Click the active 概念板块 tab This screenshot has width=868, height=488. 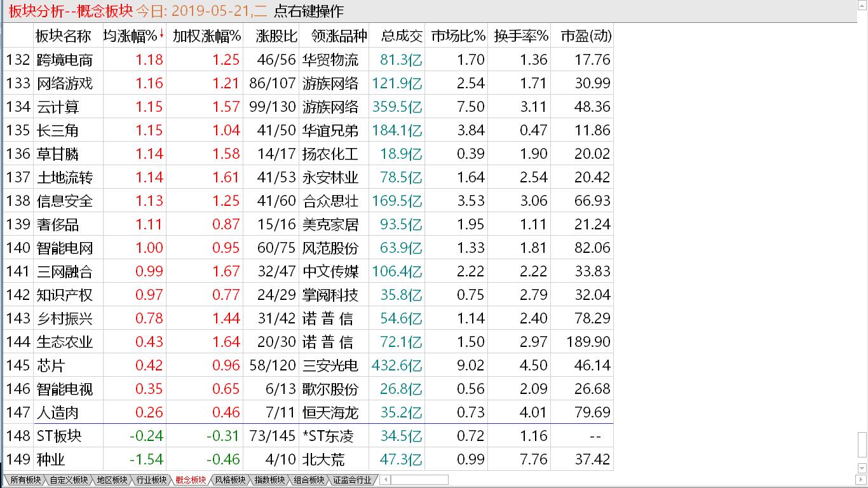(191, 480)
